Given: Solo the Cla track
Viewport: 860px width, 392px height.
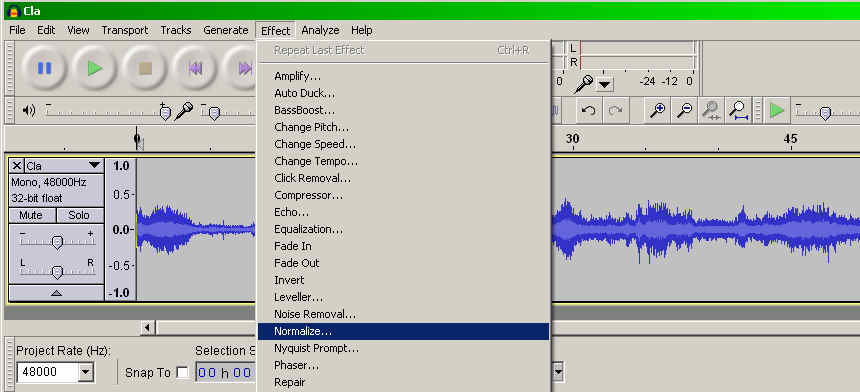Looking at the screenshot, I should point(79,215).
